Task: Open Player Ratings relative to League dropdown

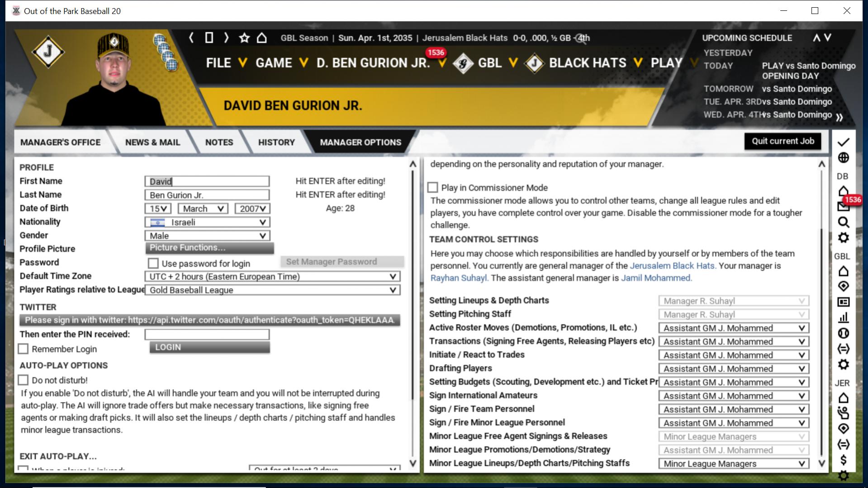Action: click(x=272, y=290)
